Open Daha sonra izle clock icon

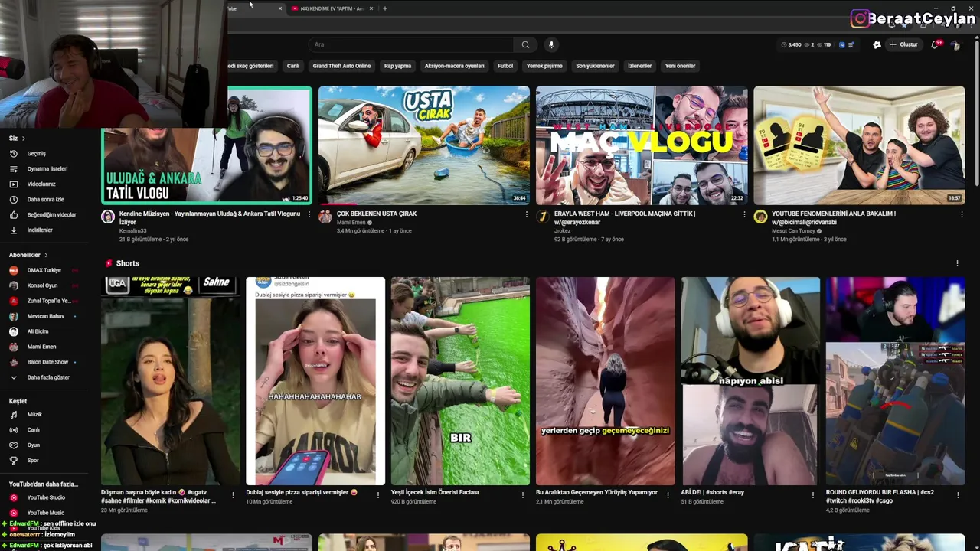(x=13, y=199)
